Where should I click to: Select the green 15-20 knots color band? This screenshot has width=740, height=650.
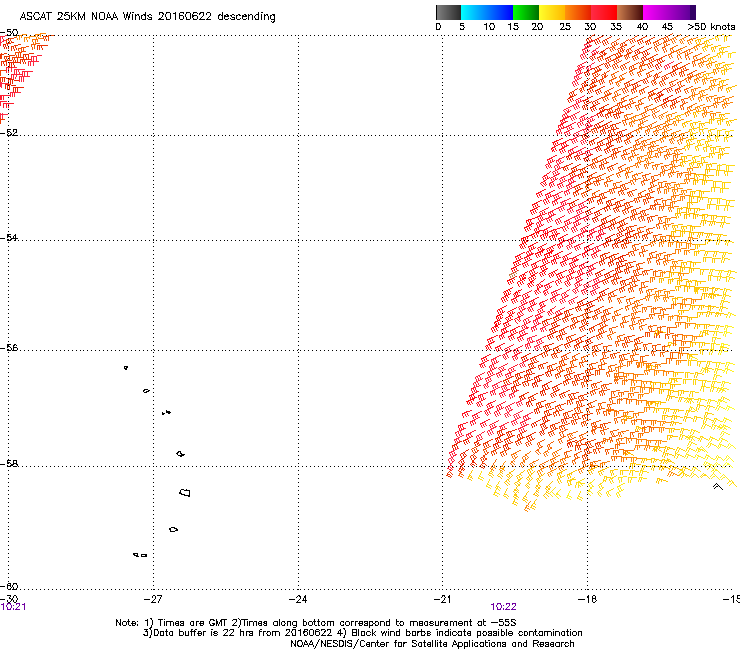point(526,12)
